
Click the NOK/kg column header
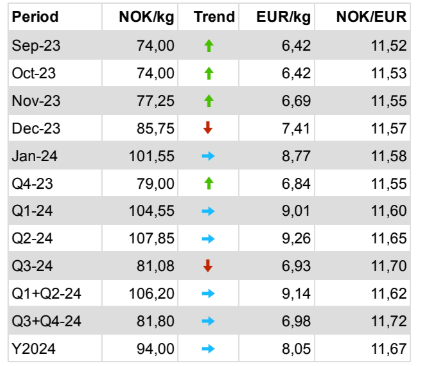(146, 17)
